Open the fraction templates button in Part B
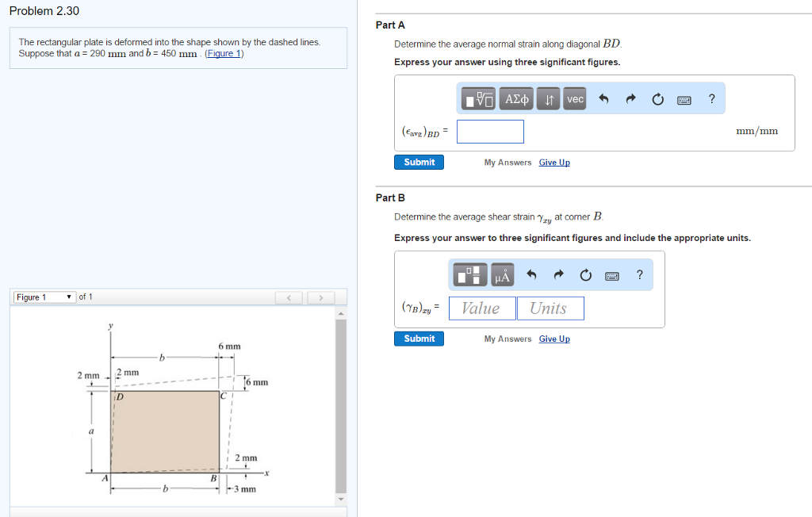 tap(469, 275)
